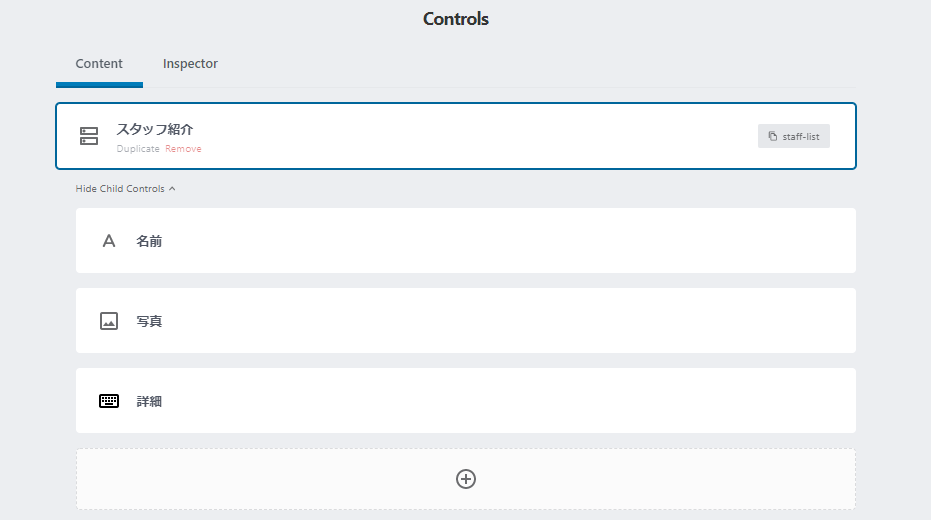Collapse with Hide Child Controls
The height and width of the screenshot is (520, 931).
pyautogui.click(x=119, y=189)
